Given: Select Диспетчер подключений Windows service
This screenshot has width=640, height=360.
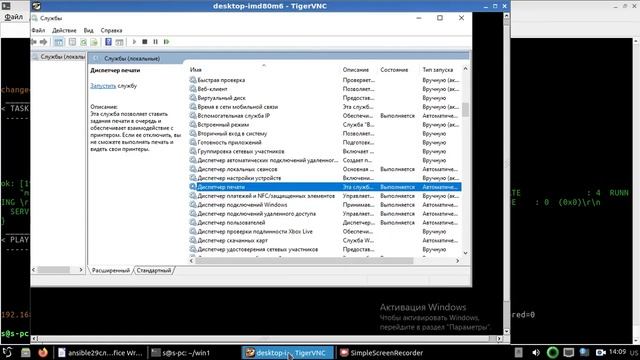Looking at the screenshot, I should pos(242,205).
